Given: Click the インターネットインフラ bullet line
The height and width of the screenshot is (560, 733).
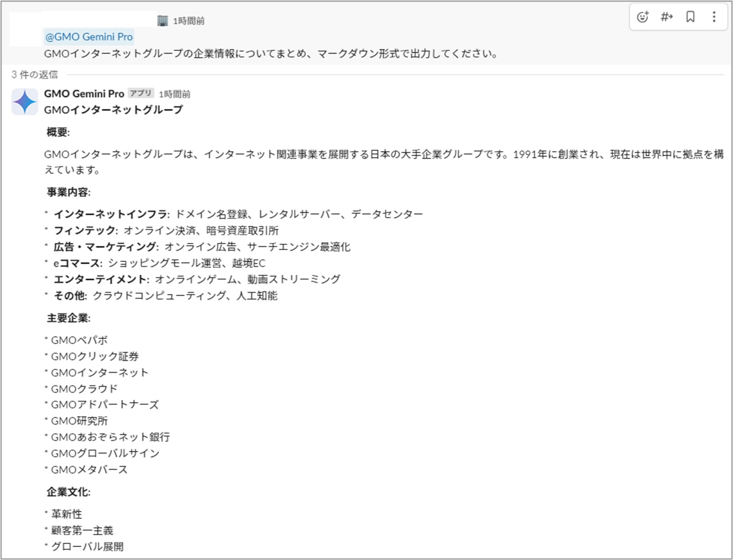Looking at the screenshot, I should [x=234, y=214].
